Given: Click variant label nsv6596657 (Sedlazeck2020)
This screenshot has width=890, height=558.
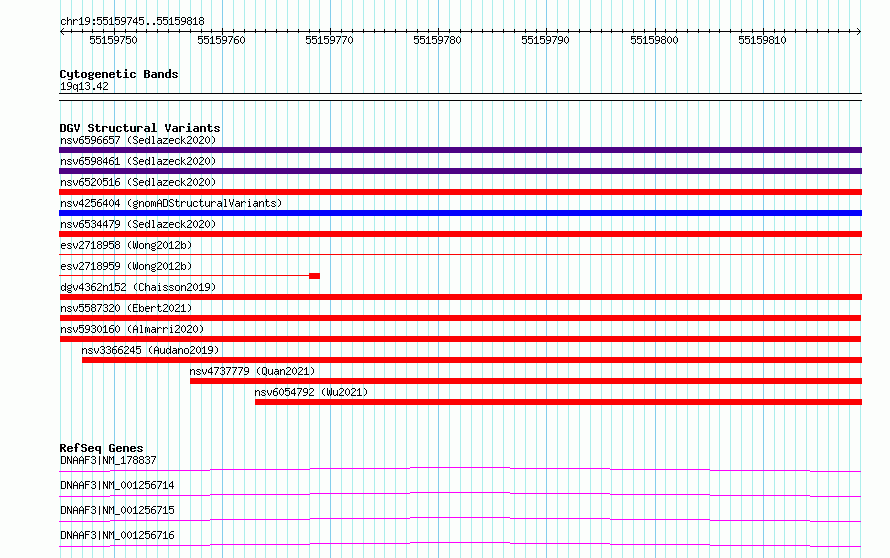Looking at the screenshot, I should click(x=138, y=140).
